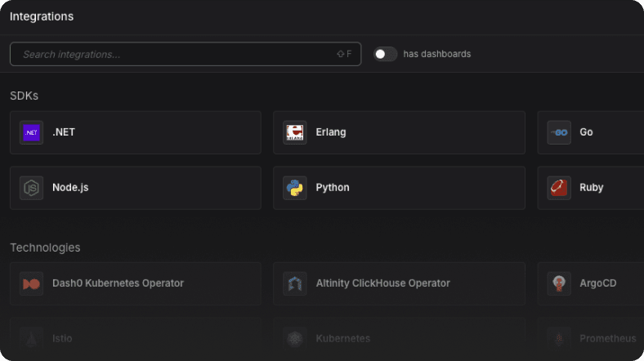Click the Ruby gem icon
Viewport: 644px width, 361px height.
pos(559,188)
